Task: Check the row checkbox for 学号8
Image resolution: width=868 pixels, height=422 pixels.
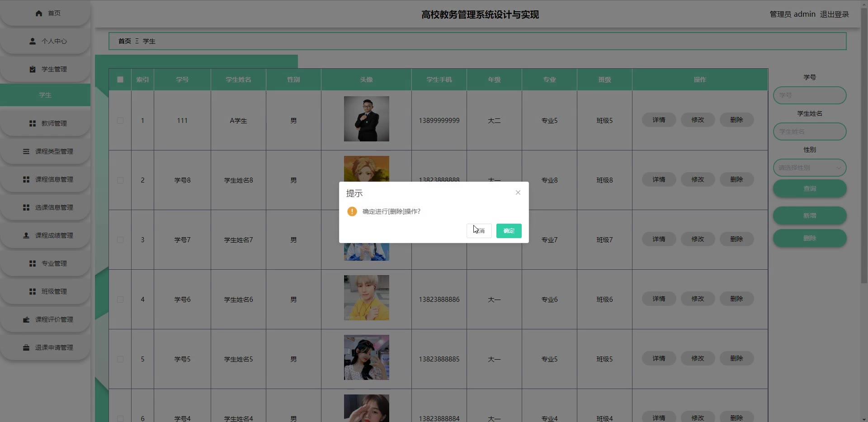Action: pyautogui.click(x=120, y=180)
